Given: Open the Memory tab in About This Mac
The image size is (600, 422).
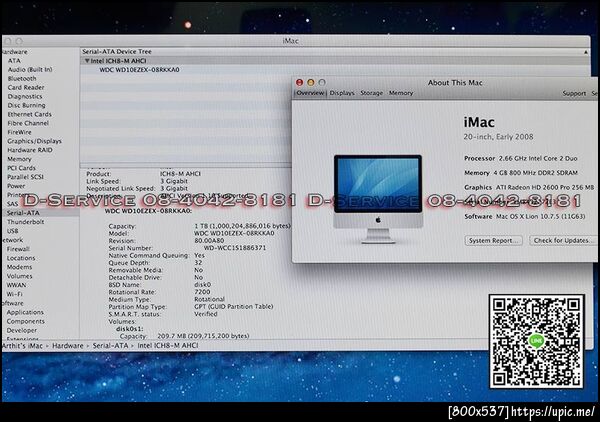Looking at the screenshot, I should (401, 93).
